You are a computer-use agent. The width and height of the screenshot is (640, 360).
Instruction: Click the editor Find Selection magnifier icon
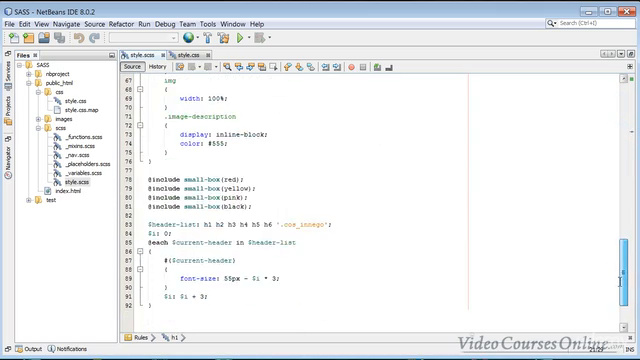pyautogui.click(x=227, y=67)
